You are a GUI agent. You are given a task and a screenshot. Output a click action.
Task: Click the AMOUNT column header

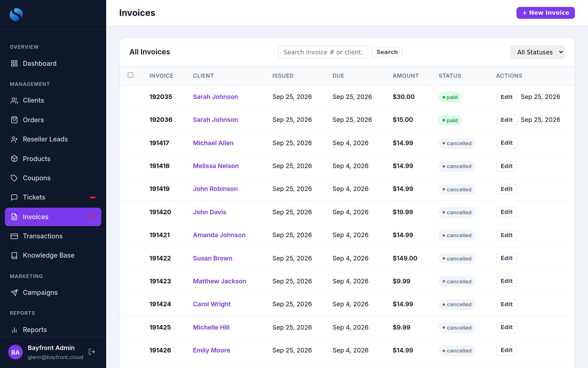[405, 75]
